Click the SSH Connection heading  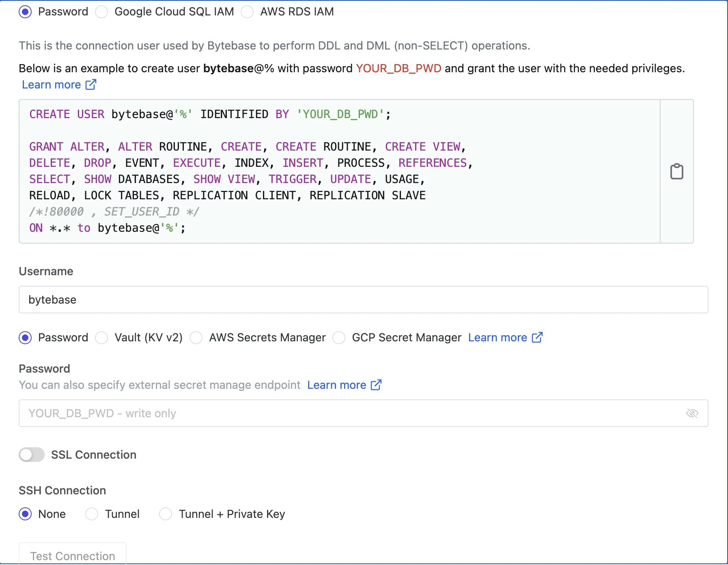(62, 490)
